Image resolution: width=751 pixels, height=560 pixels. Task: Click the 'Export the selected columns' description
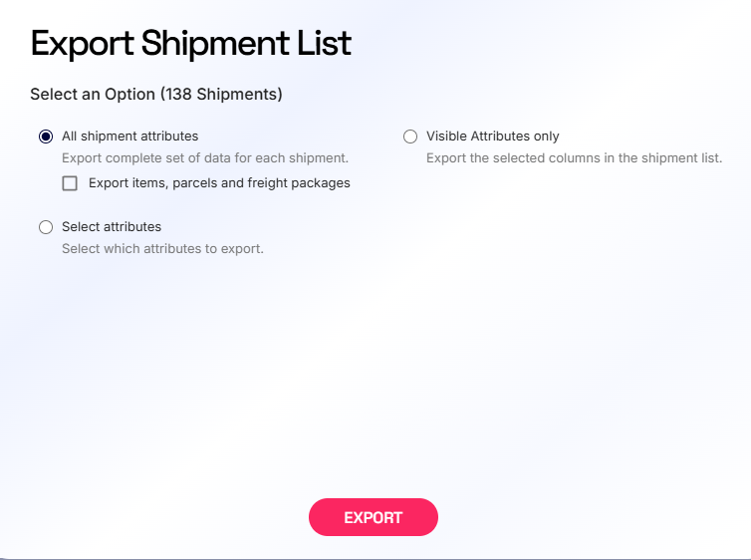point(574,157)
